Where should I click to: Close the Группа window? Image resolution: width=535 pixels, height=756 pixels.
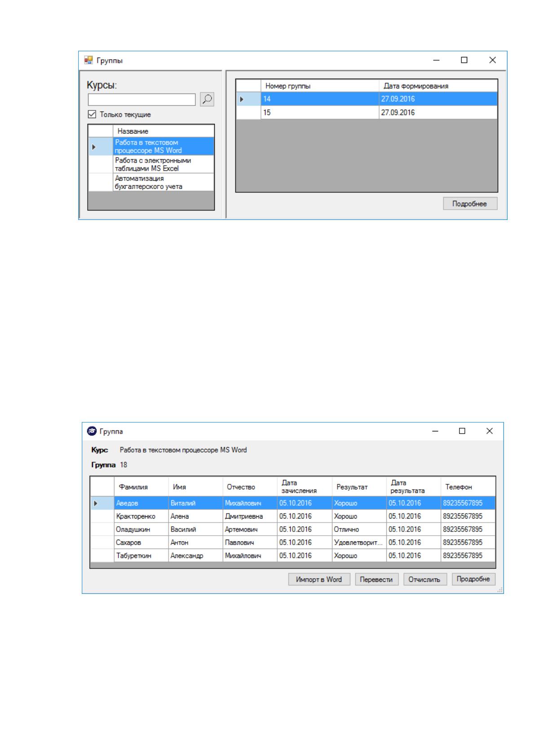490,431
